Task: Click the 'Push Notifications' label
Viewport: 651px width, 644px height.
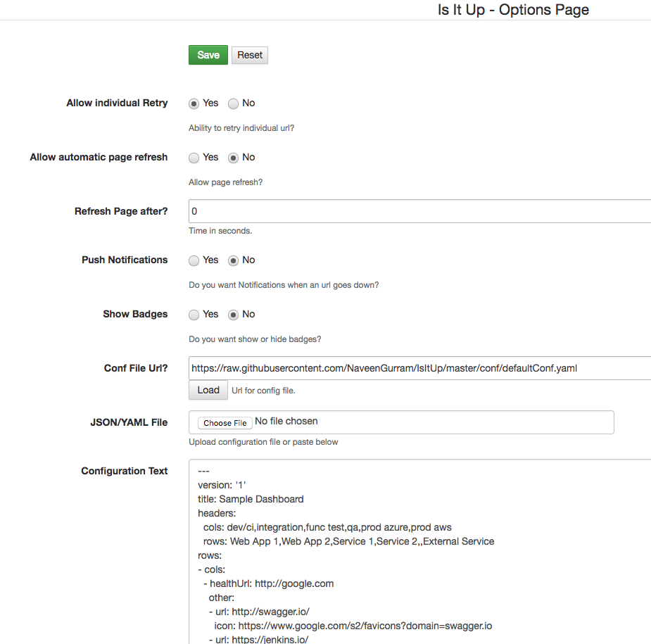Action: coord(125,260)
